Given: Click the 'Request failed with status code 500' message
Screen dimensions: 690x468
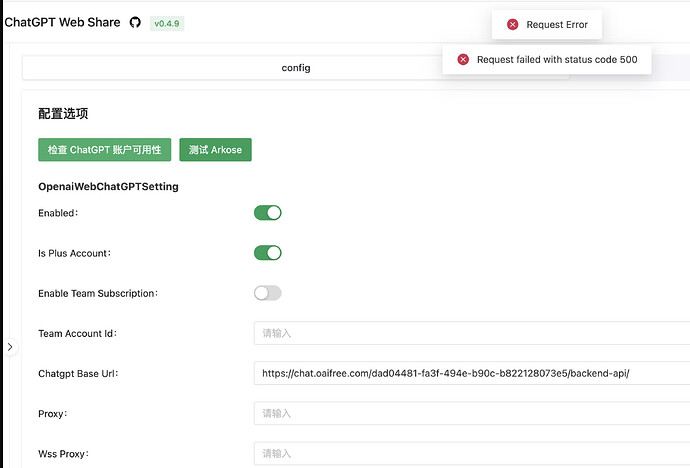Looking at the screenshot, I should 557,59.
